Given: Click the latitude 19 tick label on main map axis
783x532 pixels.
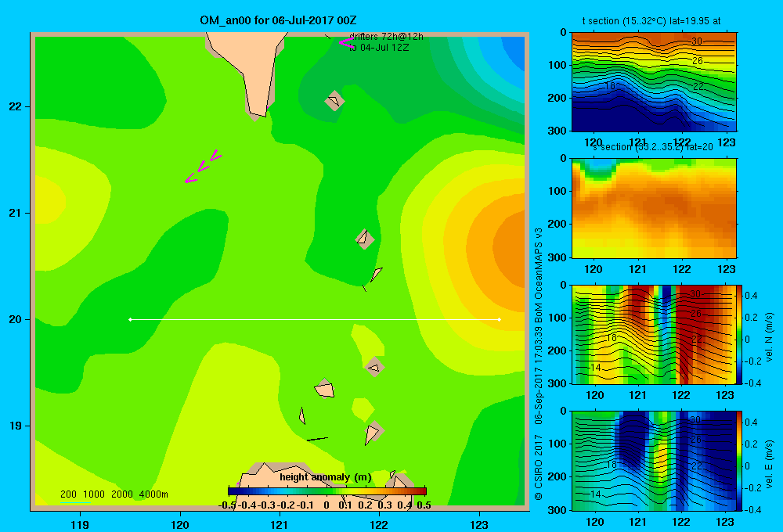Looking at the screenshot, I should pyautogui.click(x=16, y=426).
